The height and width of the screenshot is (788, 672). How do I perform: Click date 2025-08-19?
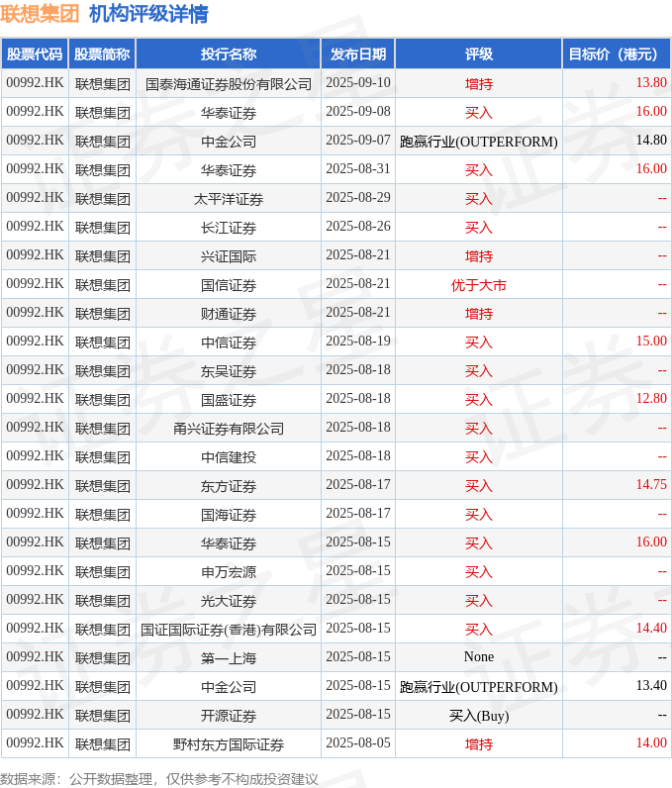358,341
